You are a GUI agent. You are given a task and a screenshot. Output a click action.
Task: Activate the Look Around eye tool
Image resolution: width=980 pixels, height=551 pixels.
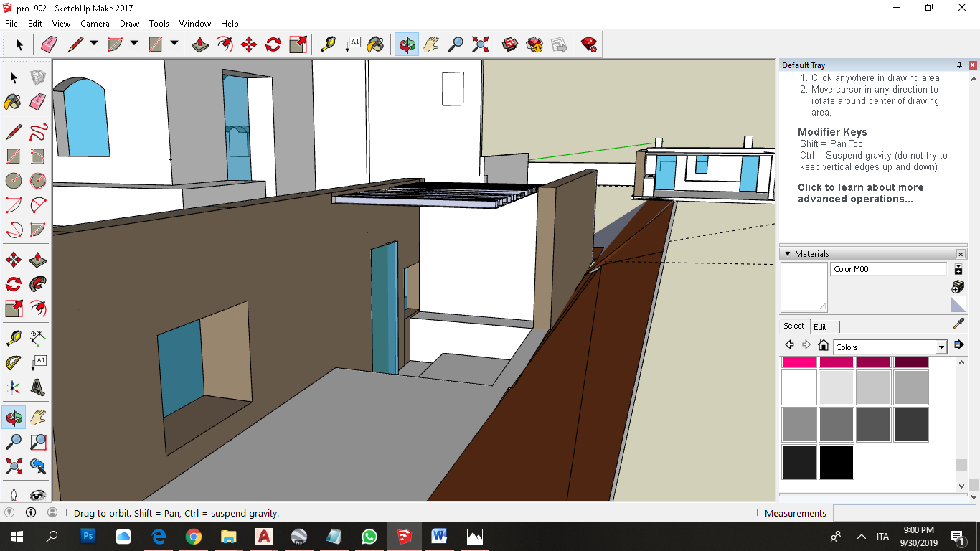click(x=38, y=495)
